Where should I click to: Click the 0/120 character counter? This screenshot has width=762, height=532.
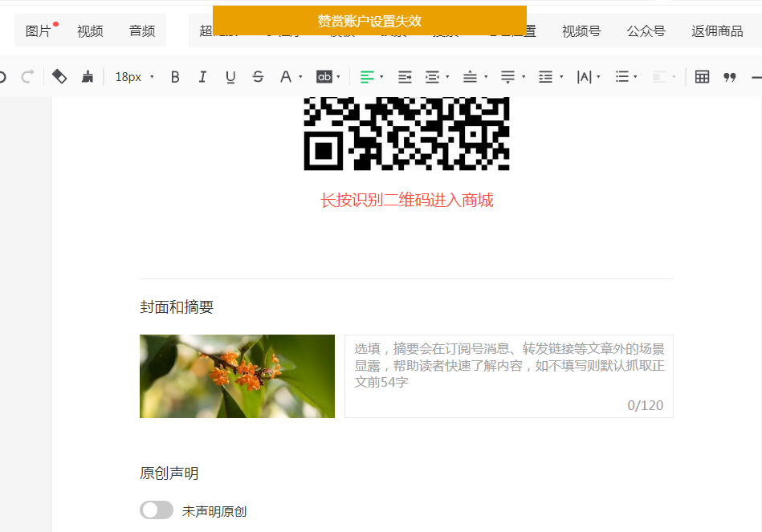[646, 405]
